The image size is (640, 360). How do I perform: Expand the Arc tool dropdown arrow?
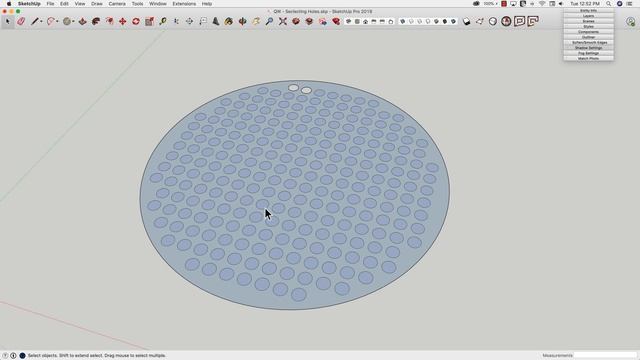point(57,22)
